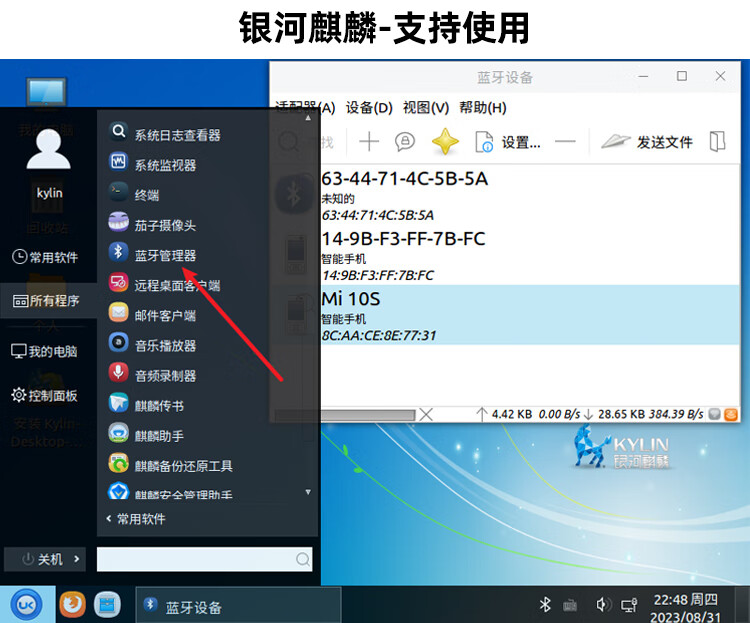The height and width of the screenshot is (623, 750).
Task: Open the 视图(V) menu
Action: [x=426, y=108]
